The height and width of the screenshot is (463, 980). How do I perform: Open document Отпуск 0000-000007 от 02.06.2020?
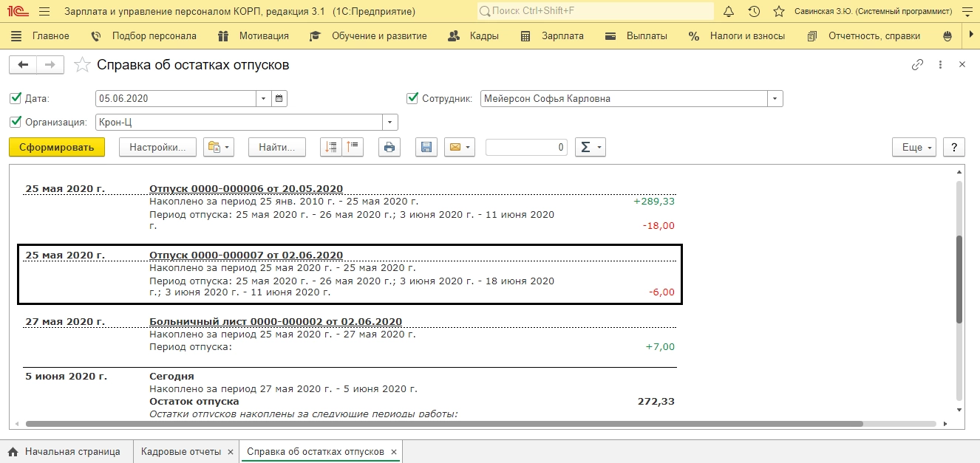point(246,255)
